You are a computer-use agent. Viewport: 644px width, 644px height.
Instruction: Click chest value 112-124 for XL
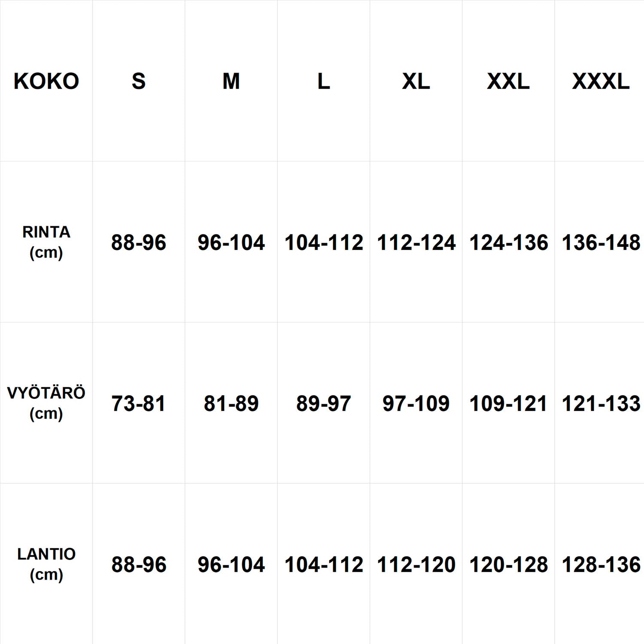click(416, 243)
